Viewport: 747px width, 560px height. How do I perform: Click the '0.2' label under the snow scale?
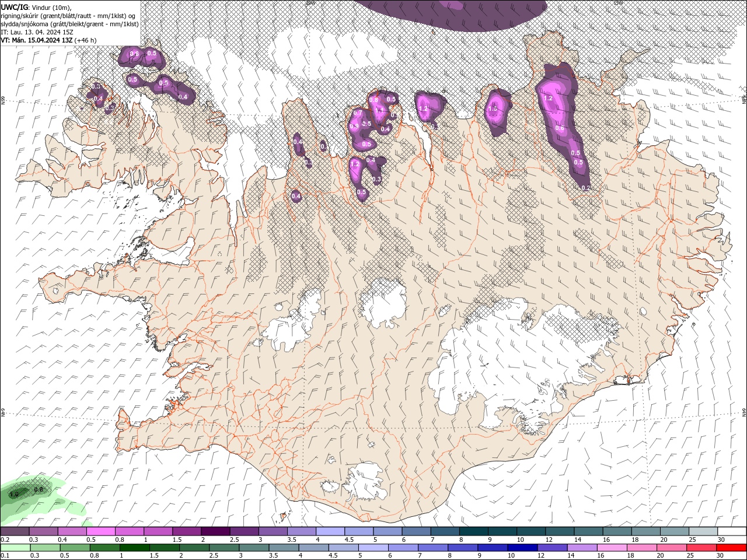5,540
